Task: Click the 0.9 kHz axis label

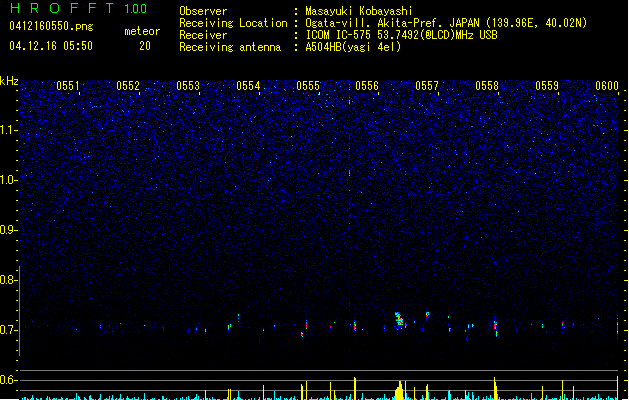Action: (x=8, y=230)
